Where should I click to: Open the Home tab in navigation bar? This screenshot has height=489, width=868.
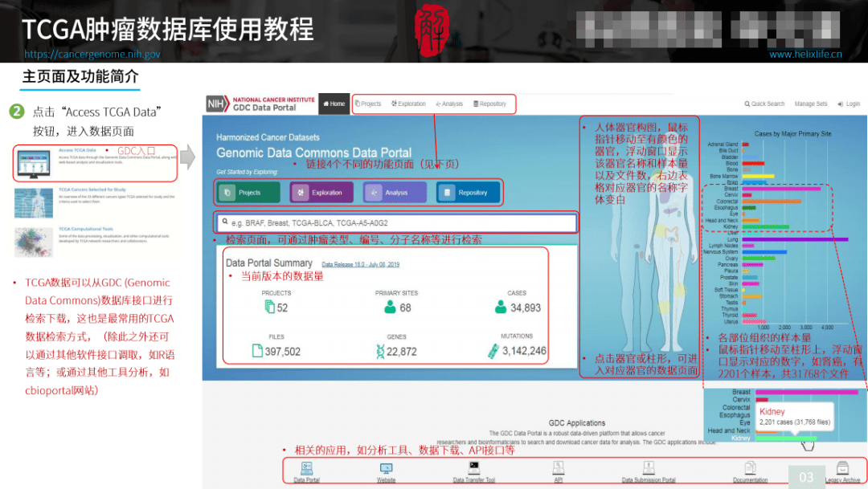point(334,104)
